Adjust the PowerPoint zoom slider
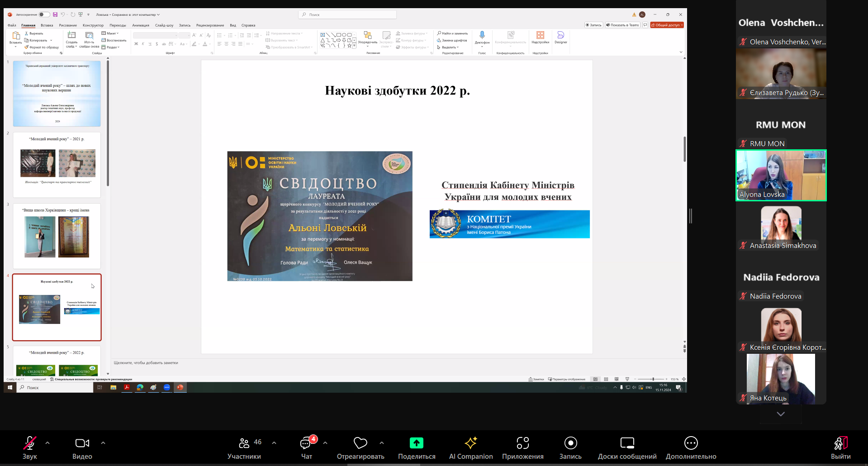Image resolution: width=868 pixels, height=466 pixels. pos(653,379)
